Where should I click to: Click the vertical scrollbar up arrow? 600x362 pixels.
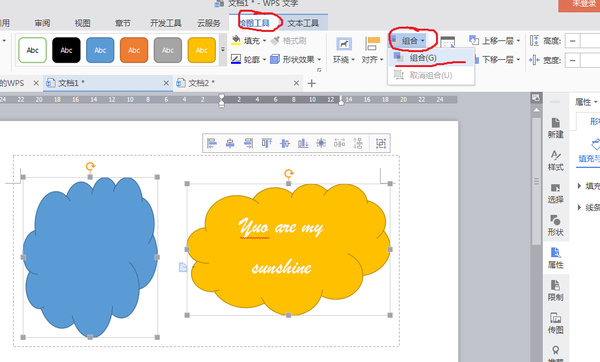coord(536,110)
